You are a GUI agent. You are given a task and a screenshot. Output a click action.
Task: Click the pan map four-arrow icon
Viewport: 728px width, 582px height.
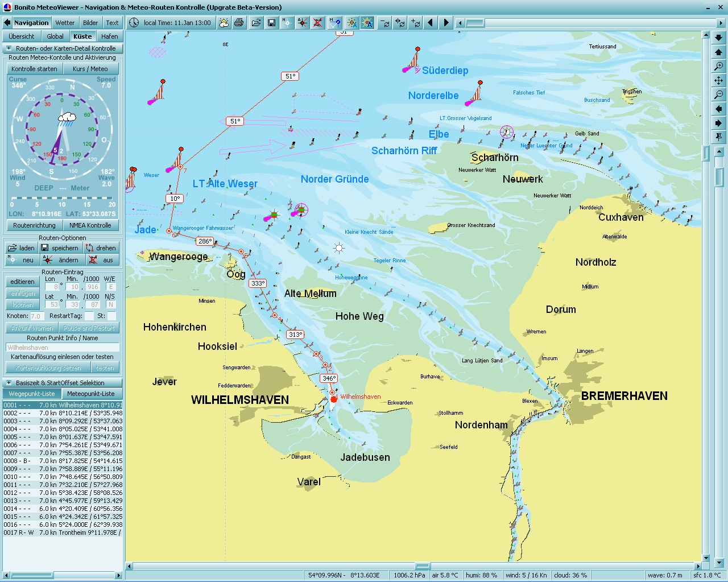719,80
